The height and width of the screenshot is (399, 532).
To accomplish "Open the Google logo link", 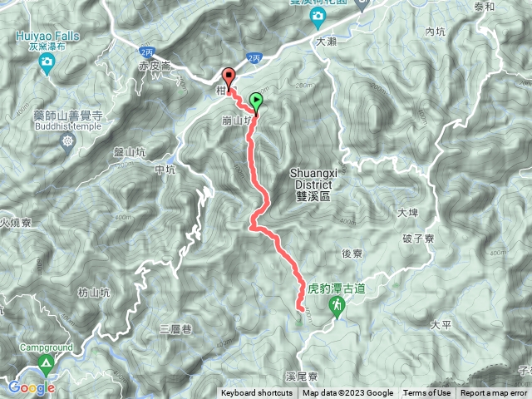I will coord(32,388).
